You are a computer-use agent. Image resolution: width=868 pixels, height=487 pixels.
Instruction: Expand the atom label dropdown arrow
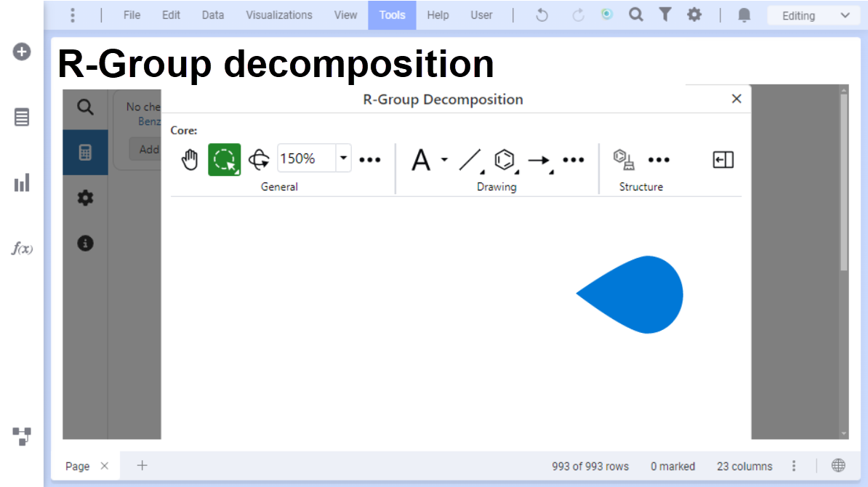tap(444, 160)
